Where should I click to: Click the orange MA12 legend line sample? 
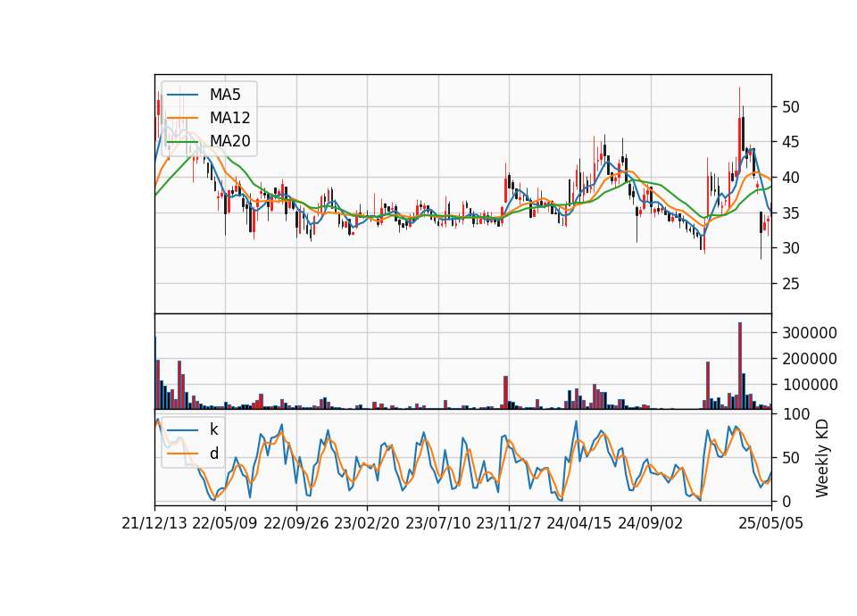pyautogui.click(x=182, y=118)
